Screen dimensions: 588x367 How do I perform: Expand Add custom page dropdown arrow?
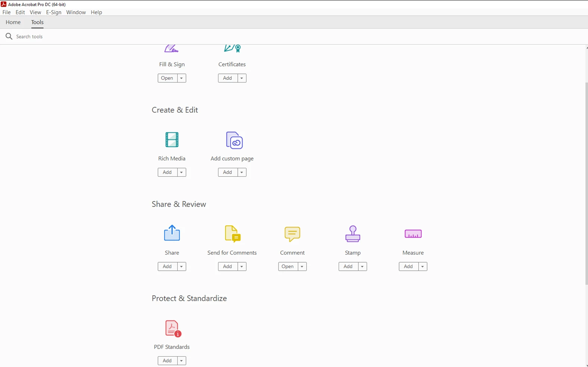(242, 172)
